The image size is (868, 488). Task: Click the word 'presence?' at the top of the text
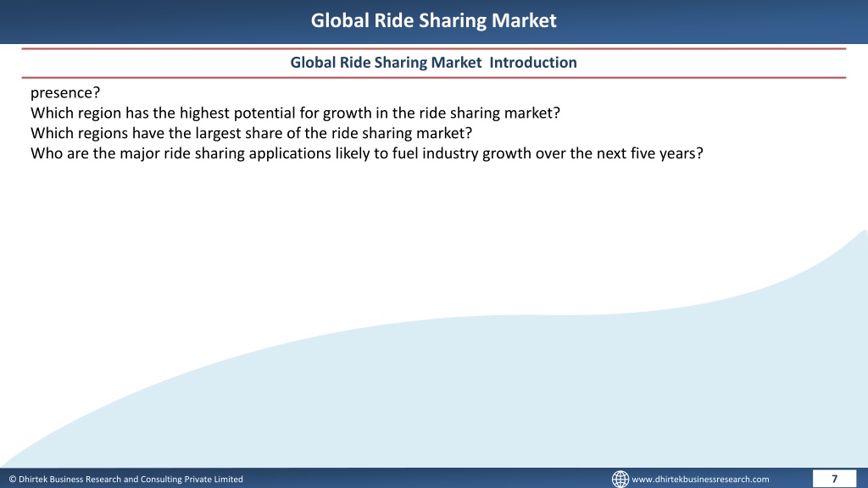click(65, 92)
